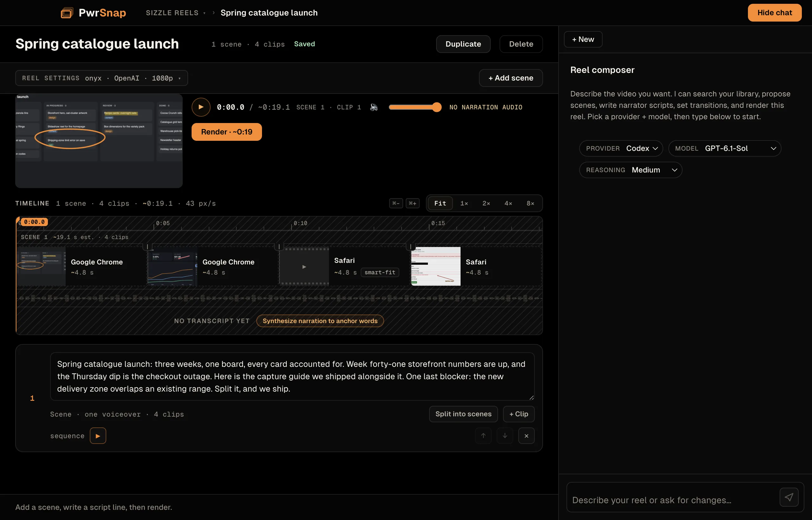Click the Delete reel button

coord(521,44)
